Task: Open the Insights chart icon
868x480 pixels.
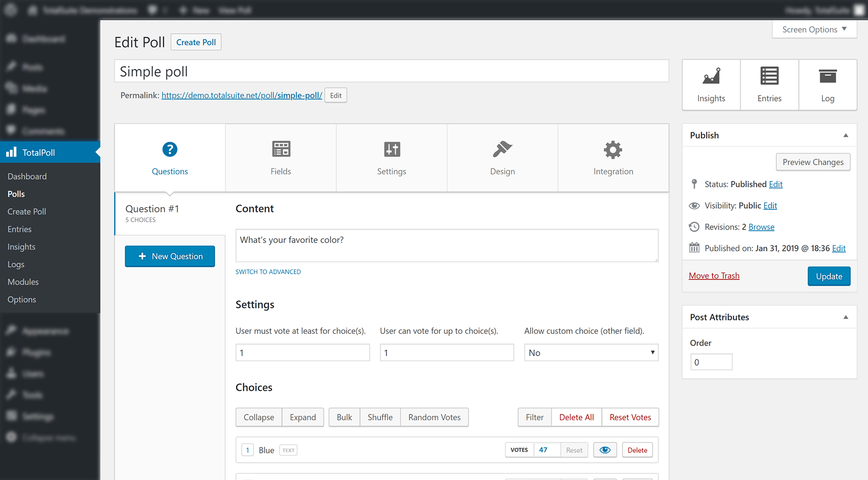Action: click(711, 76)
